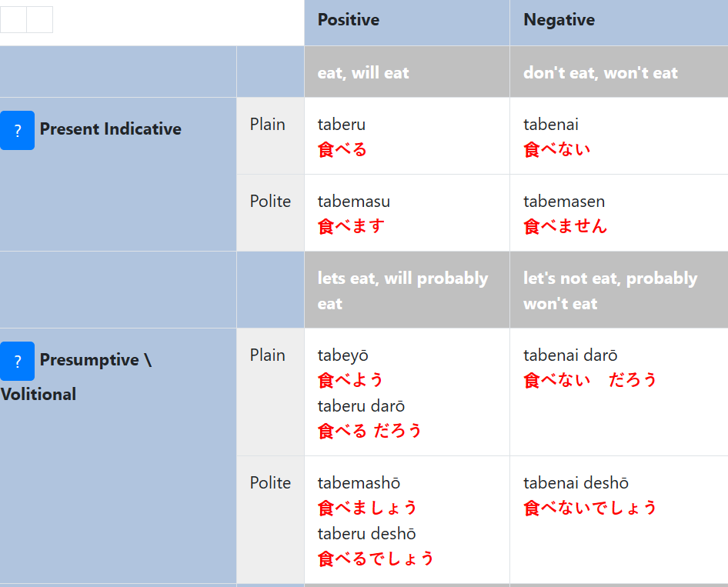Click the red 食べましょう text
Image resolution: width=728 pixels, height=587 pixels.
tap(367, 508)
